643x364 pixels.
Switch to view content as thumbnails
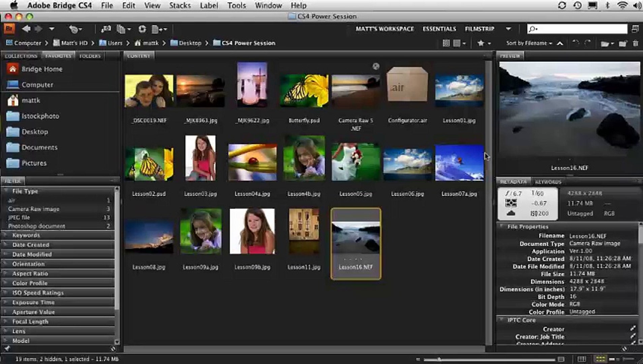pos(600,359)
